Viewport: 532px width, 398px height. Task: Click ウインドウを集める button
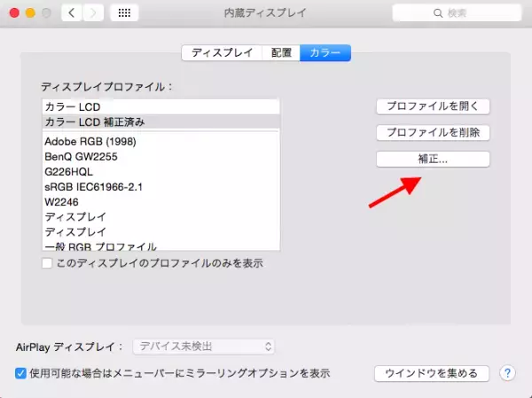432,373
